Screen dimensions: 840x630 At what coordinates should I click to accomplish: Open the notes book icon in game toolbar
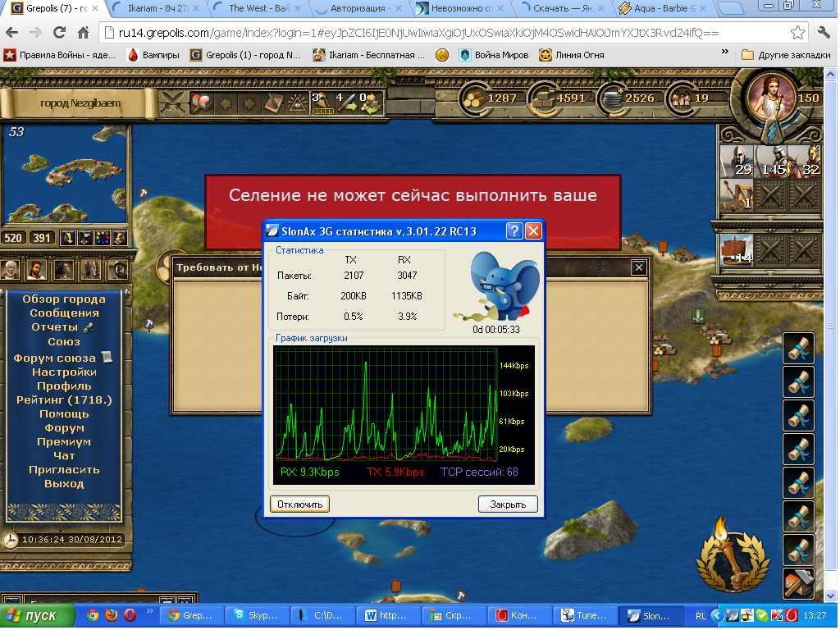point(274,103)
